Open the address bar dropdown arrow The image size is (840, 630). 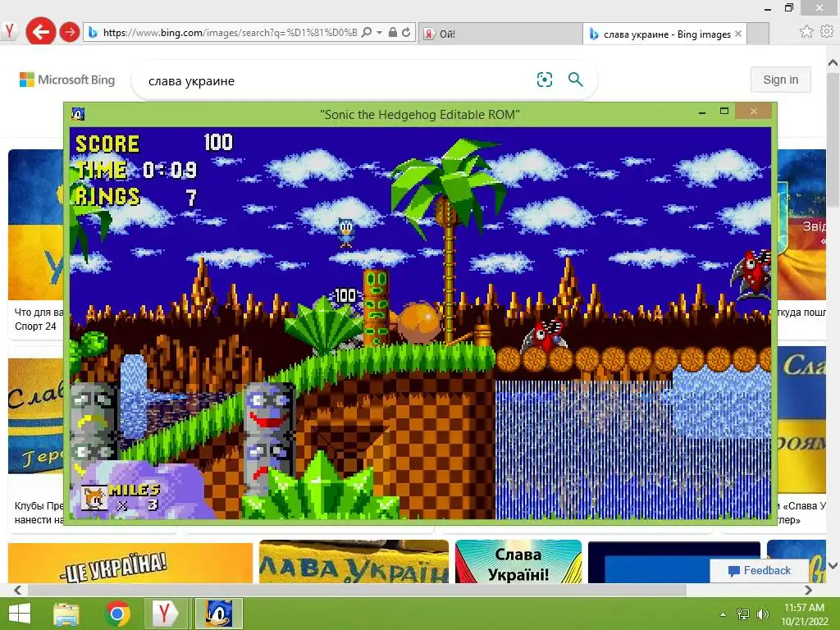coord(379,33)
